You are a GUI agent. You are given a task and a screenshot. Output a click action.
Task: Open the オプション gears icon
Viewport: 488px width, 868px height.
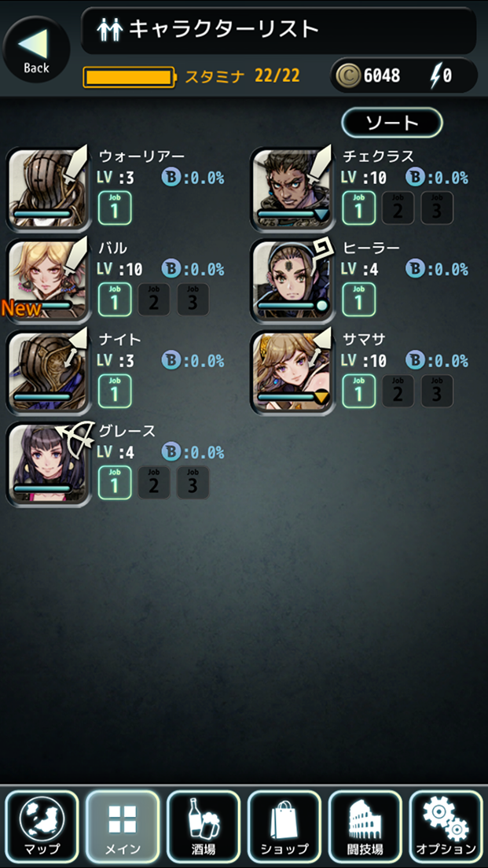(446, 826)
